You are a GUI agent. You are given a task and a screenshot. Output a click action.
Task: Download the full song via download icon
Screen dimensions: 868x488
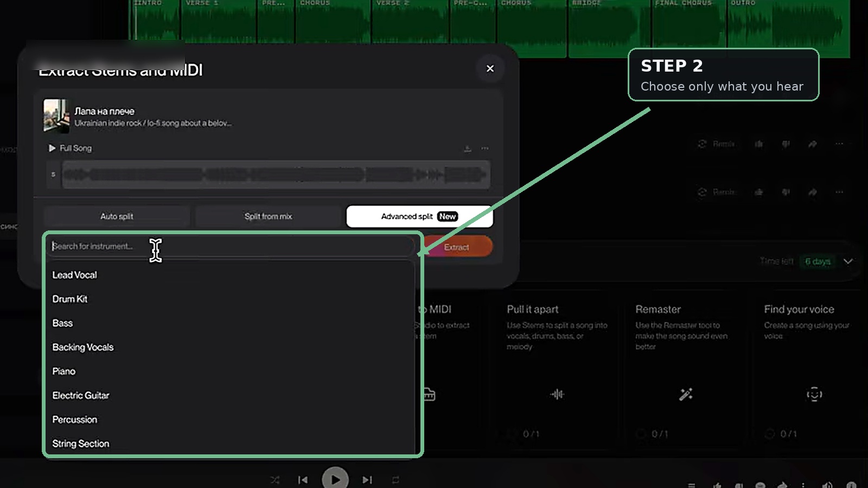[x=468, y=149]
